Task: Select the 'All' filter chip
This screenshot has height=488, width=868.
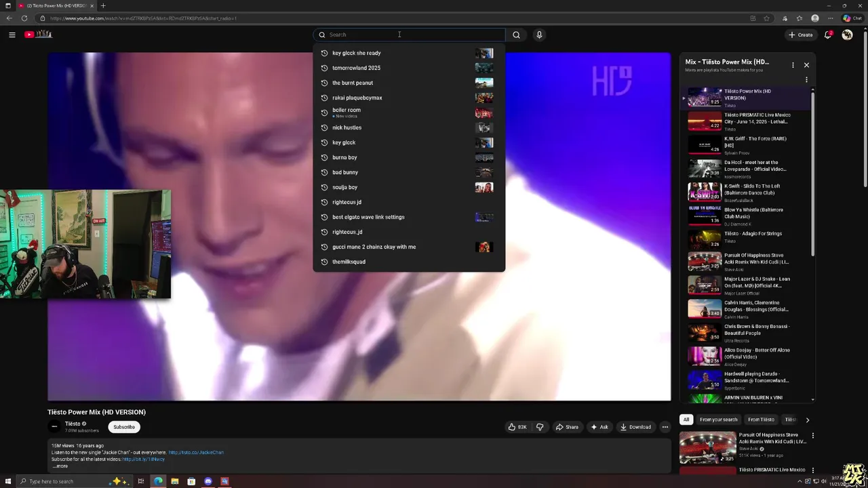Action: [x=686, y=420]
